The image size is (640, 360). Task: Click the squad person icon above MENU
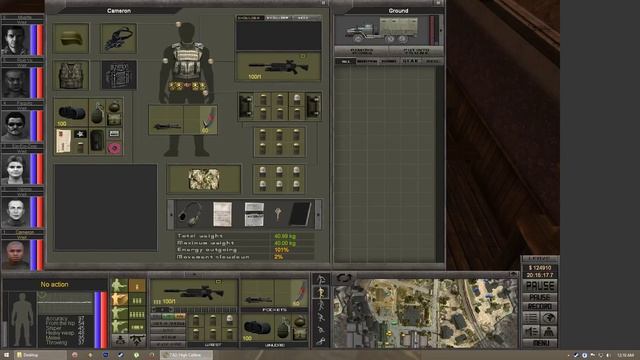(x=549, y=331)
